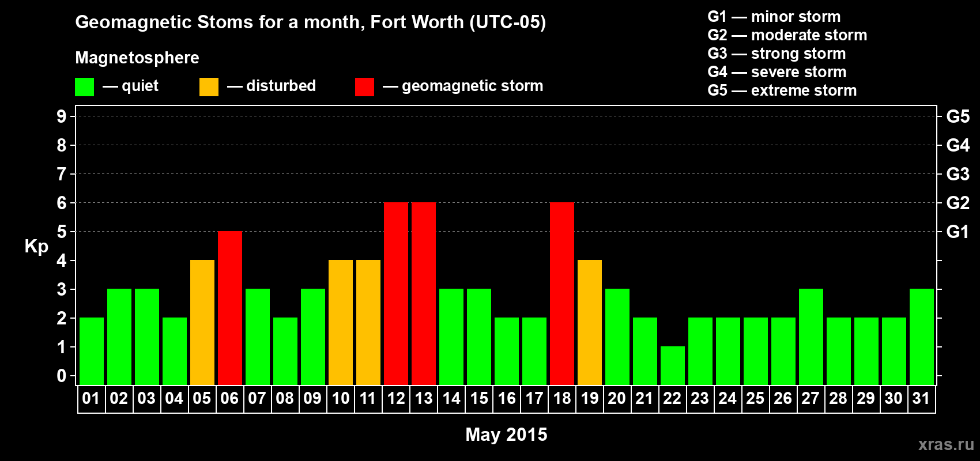
Task: Click the chart title mentioning Fort Worth
Action: click(311, 22)
